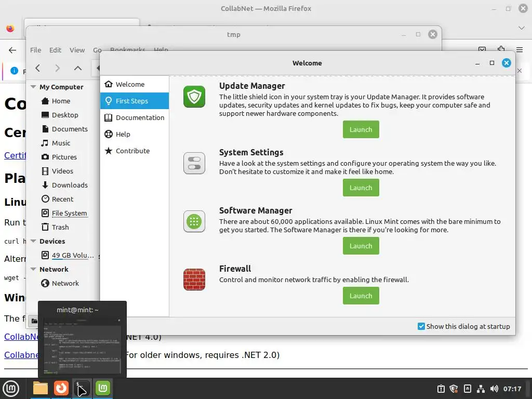Toggle Show this dialog at startup
Viewport: 532px width, 399px height.
pos(421,326)
